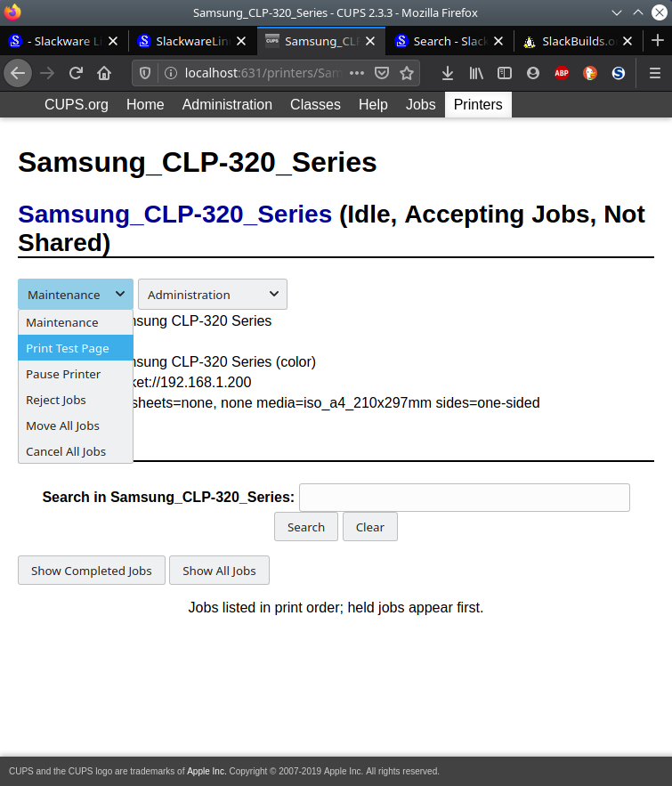Viewport: 672px width, 786px height.
Task: Expand the Administration dropdown
Action: 213,295
